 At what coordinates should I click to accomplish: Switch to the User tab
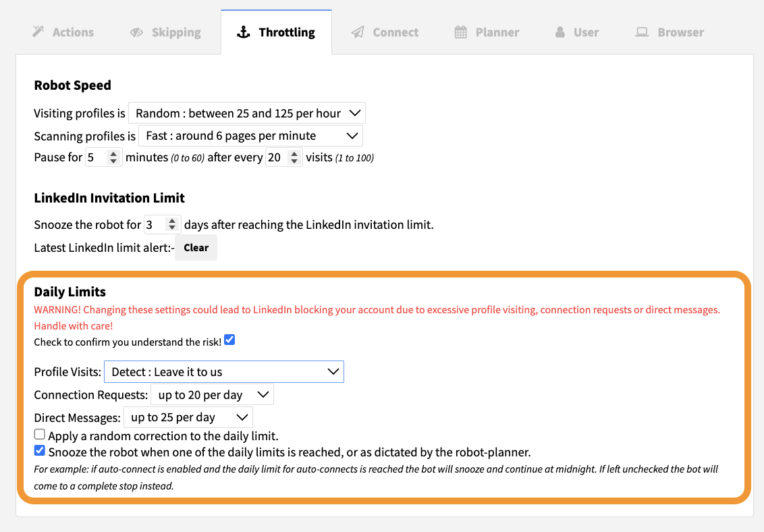(576, 32)
